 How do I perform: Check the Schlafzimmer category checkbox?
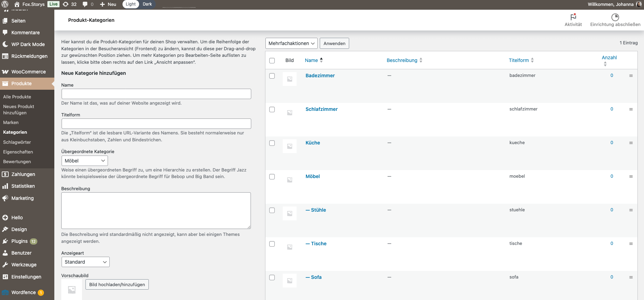(x=272, y=109)
